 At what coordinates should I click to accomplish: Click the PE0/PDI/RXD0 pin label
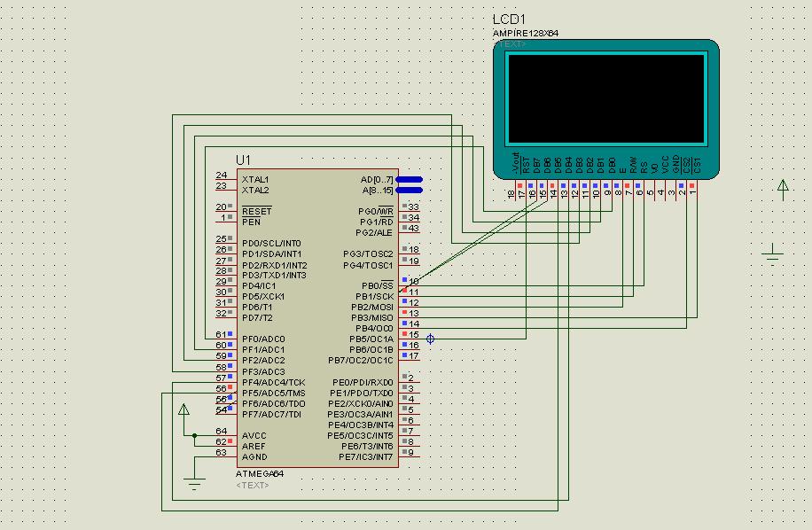coord(363,383)
